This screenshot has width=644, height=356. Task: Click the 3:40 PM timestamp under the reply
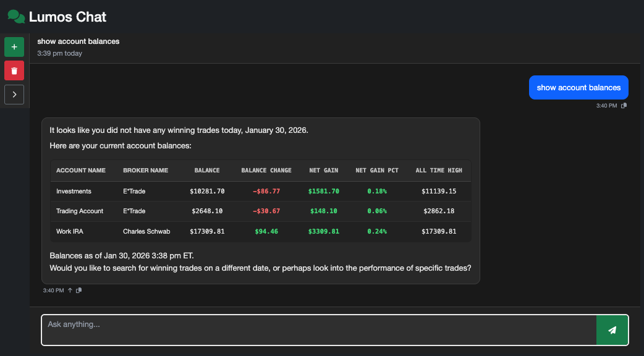[53, 289]
